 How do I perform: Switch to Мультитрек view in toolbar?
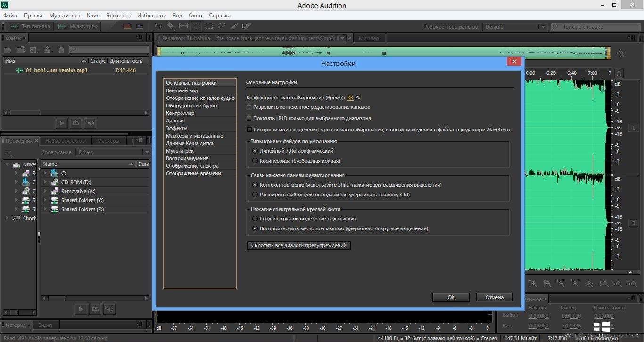pyautogui.click(x=77, y=26)
